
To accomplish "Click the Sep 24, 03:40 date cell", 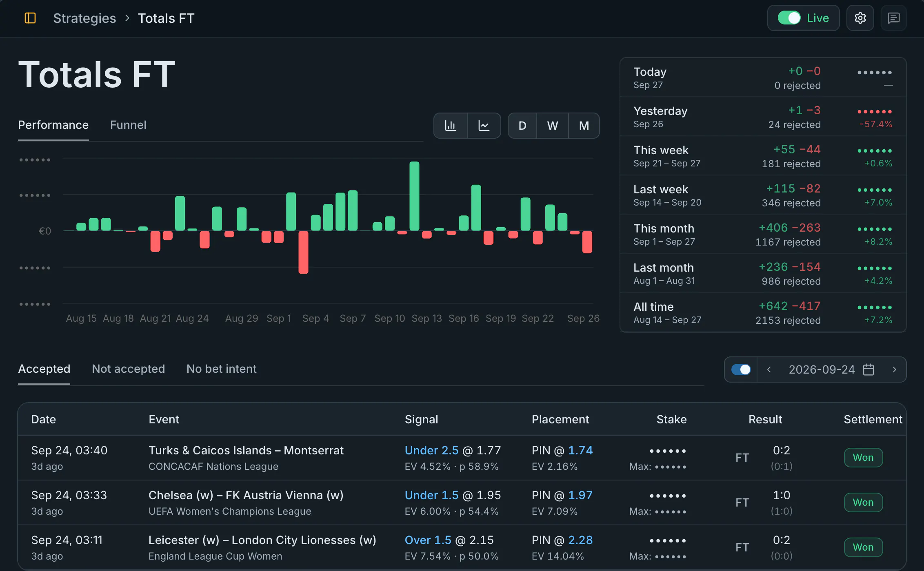I will (x=69, y=450).
